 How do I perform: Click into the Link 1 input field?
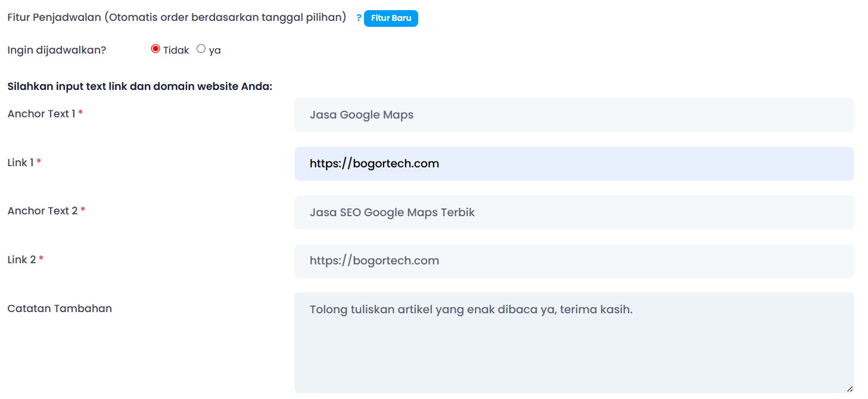tap(574, 164)
